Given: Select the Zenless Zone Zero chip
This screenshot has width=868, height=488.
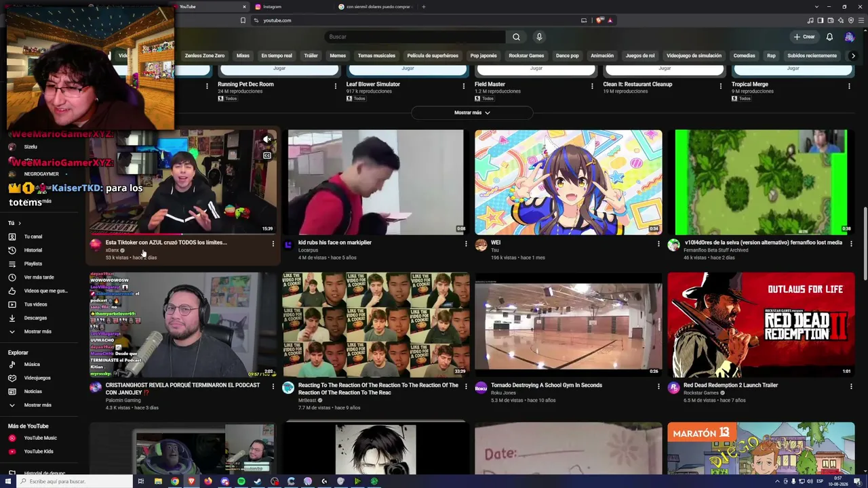Looking at the screenshot, I should (x=205, y=56).
